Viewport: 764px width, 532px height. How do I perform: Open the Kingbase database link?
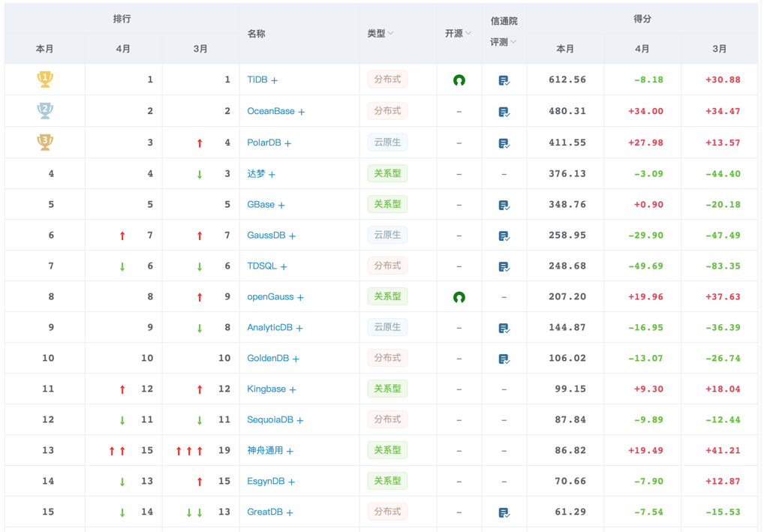coord(266,389)
